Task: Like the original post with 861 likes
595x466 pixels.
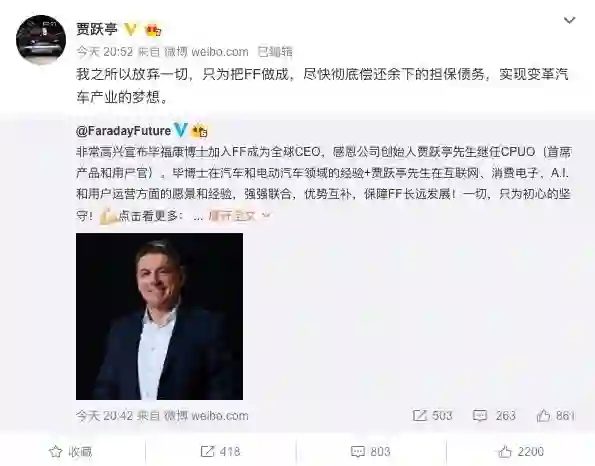Action: (x=556, y=416)
